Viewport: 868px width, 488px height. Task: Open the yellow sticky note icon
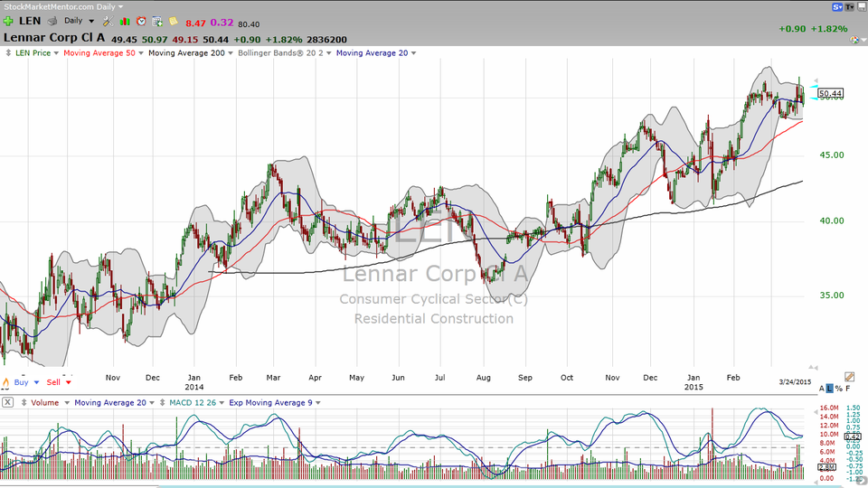coord(174,21)
